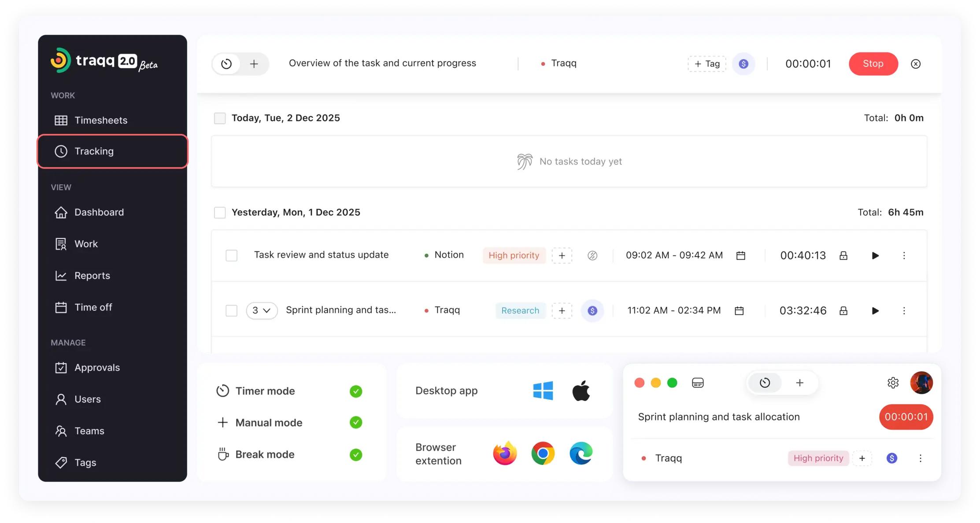Open calendar for 11:02 AM - 02:34 PM entry
The width and height of the screenshot is (980, 523).
pyautogui.click(x=739, y=310)
